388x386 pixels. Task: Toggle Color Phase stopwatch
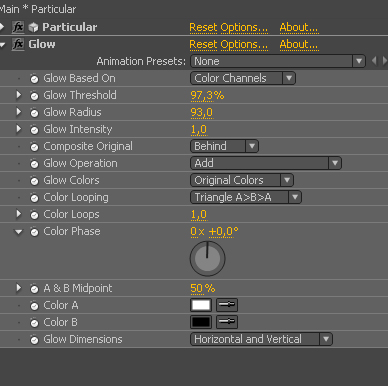click(x=34, y=232)
